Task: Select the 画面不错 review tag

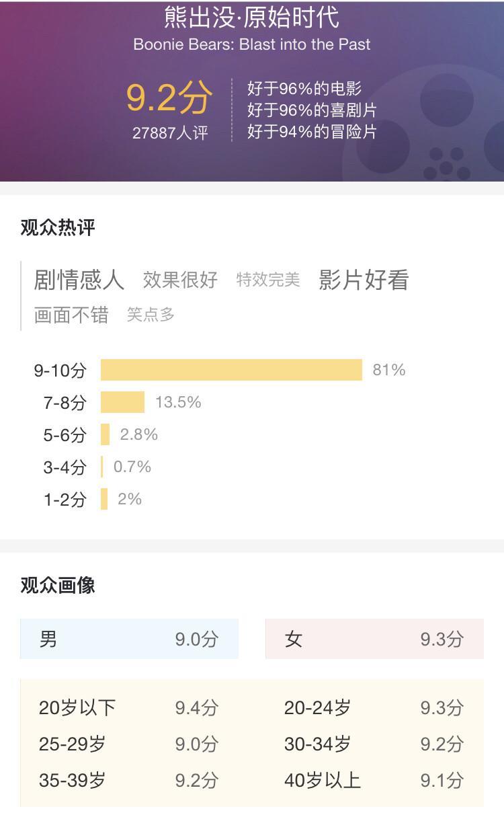Action: click(71, 314)
